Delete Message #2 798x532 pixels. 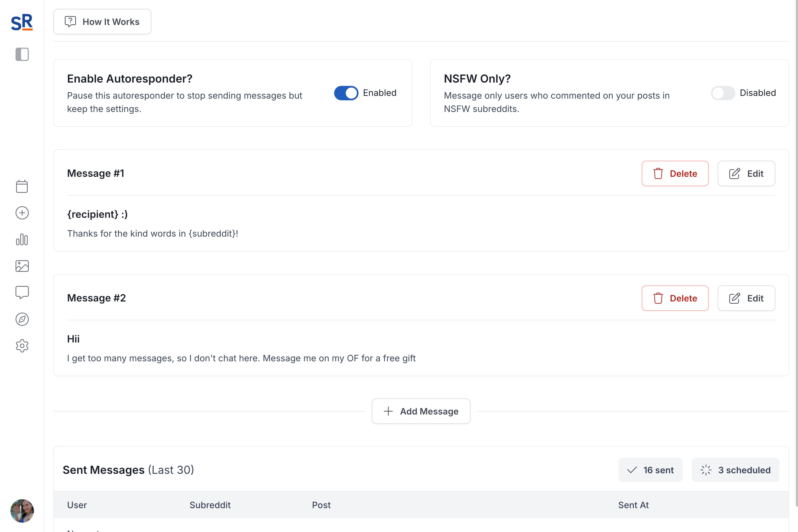675,298
